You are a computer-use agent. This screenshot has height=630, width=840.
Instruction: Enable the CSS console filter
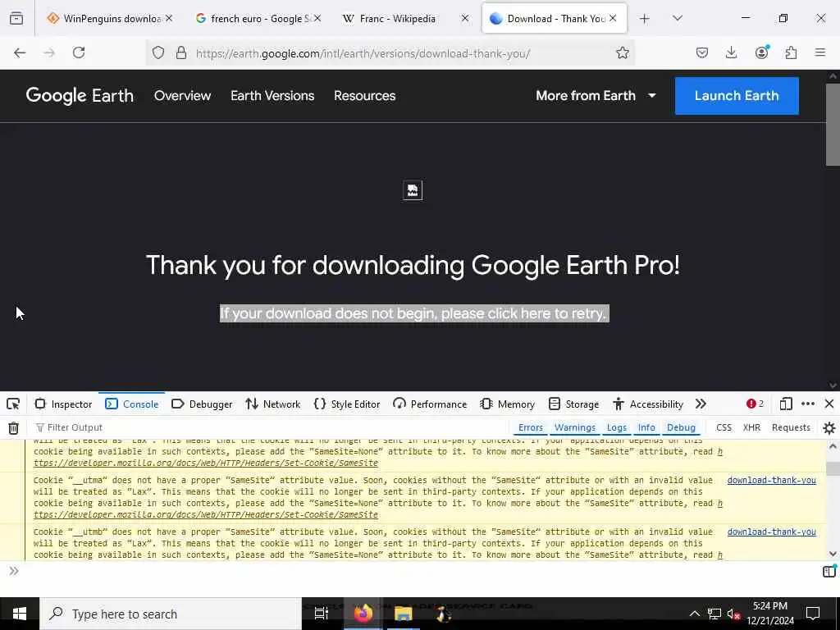tap(724, 427)
